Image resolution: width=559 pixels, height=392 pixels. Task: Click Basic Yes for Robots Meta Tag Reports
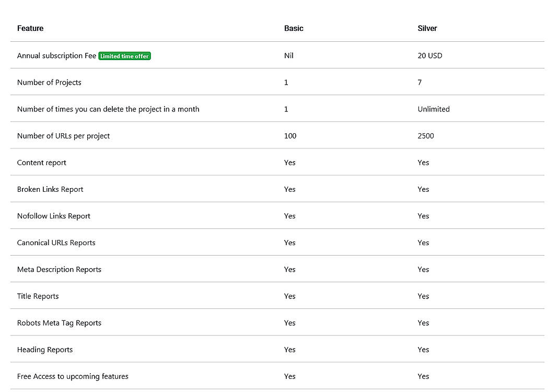click(x=290, y=323)
